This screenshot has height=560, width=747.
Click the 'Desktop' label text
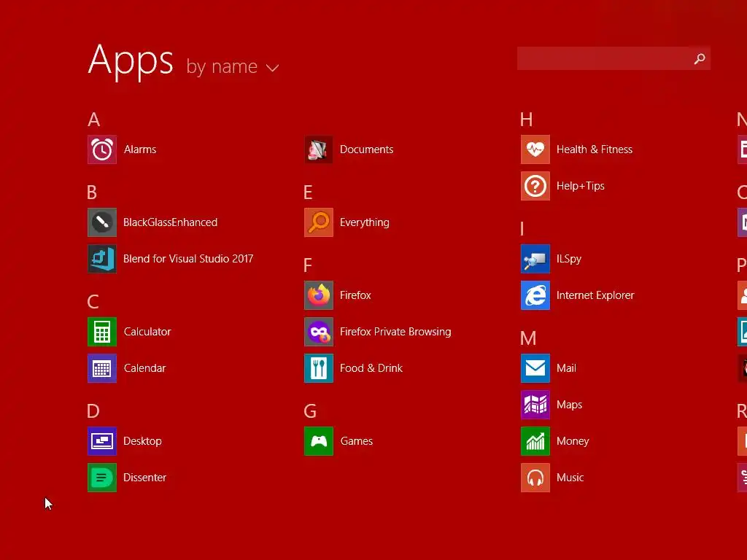click(x=142, y=441)
